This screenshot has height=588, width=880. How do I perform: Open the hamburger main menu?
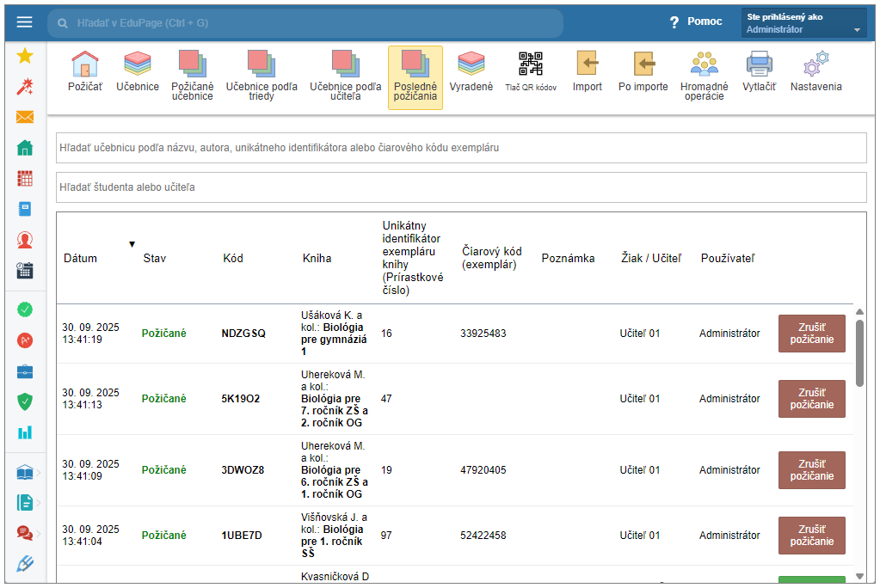click(24, 22)
